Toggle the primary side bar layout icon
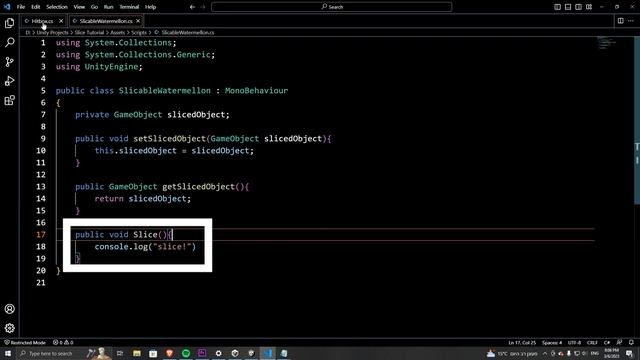 (x=558, y=7)
